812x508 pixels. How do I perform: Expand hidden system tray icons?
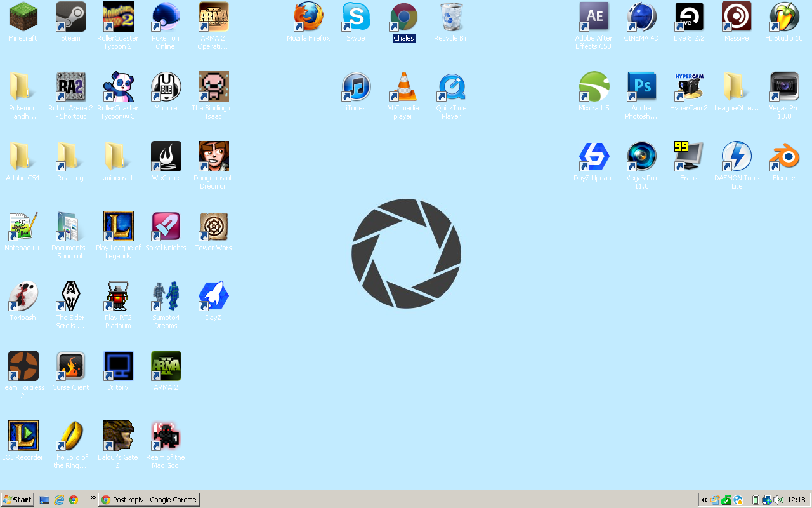(704, 500)
